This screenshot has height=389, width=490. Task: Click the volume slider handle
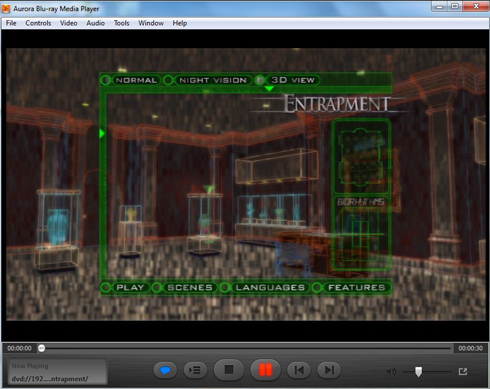(418, 371)
